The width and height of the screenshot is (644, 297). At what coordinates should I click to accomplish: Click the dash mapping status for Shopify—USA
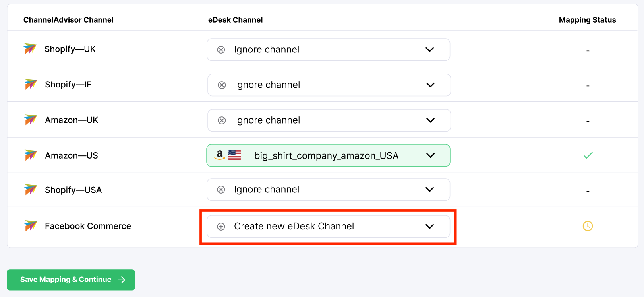point(588,192)
